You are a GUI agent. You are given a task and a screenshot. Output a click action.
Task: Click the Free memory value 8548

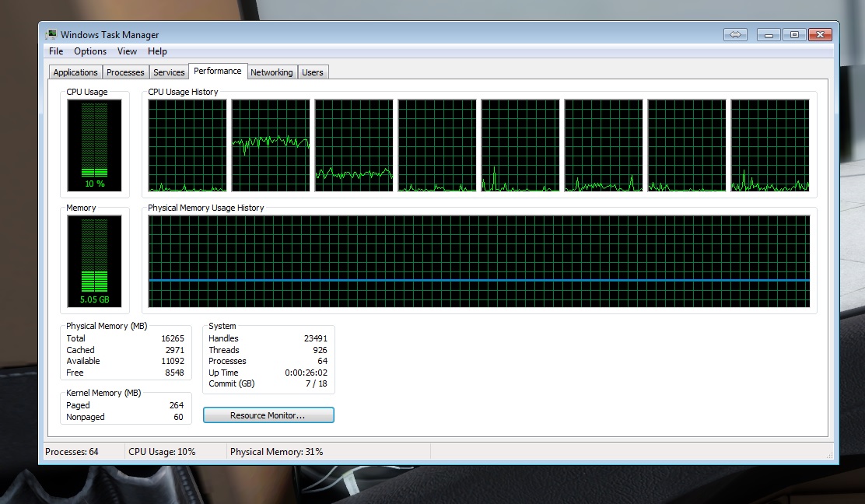[174, 373]
